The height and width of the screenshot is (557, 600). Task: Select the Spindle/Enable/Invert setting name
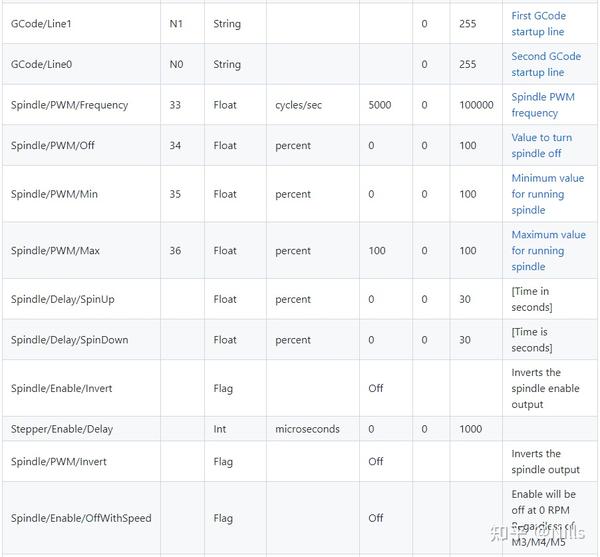pos(65,388)
